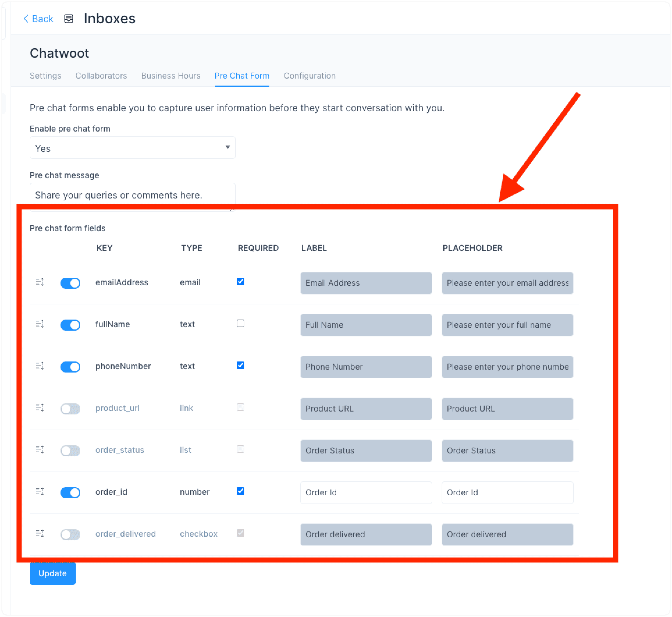Grab the reorder handle for product_url row
Screen dimensions: 672x617
40,408
